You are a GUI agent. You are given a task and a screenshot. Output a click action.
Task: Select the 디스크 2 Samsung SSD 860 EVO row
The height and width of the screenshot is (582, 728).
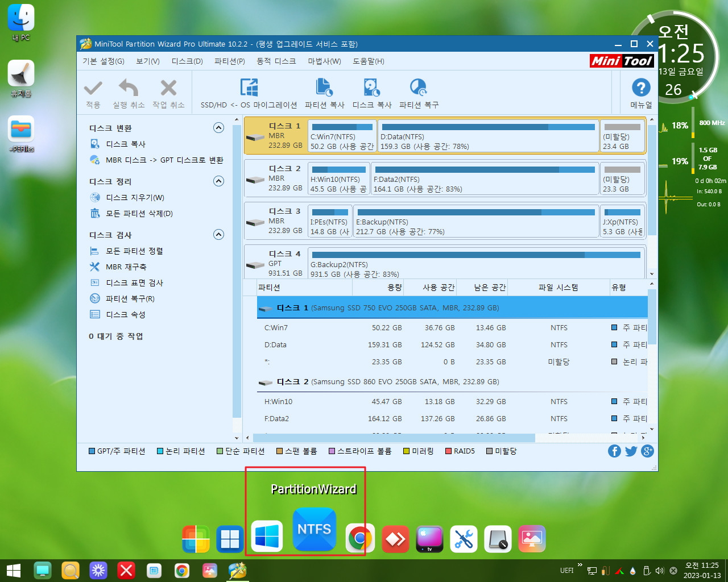[x=452, y=381]
